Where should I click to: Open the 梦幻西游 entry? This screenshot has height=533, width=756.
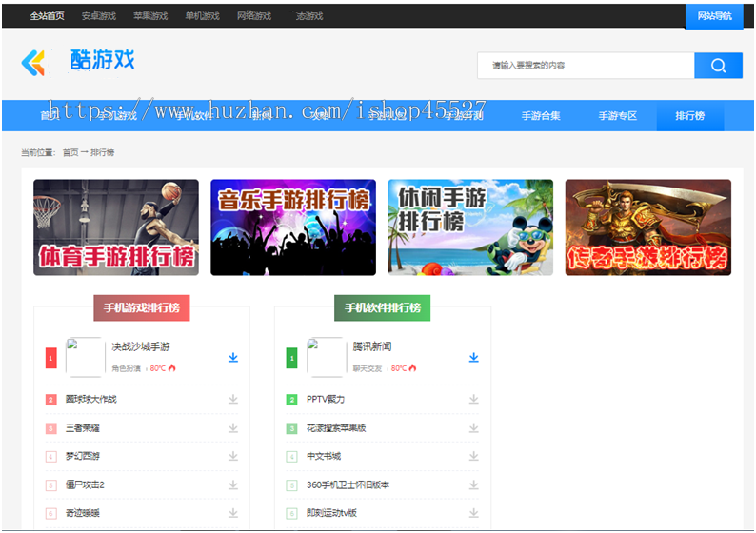[x=83, y=456]
